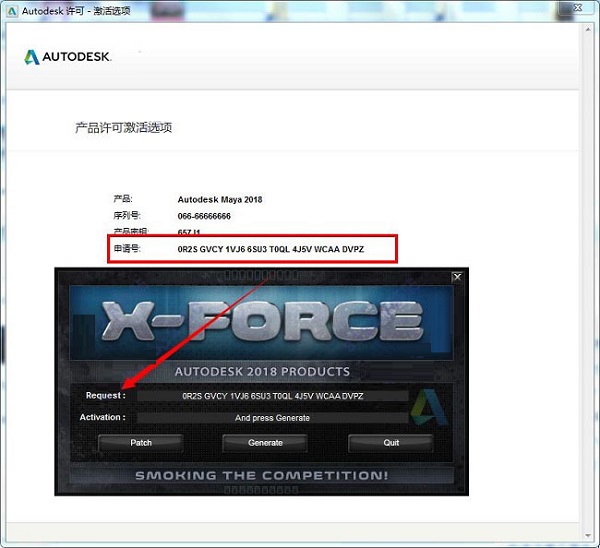The height and width of the screenshot is (548, 600).
Task: Select request code text 0R2S GVCY 1VJ6
Action: 211,249
